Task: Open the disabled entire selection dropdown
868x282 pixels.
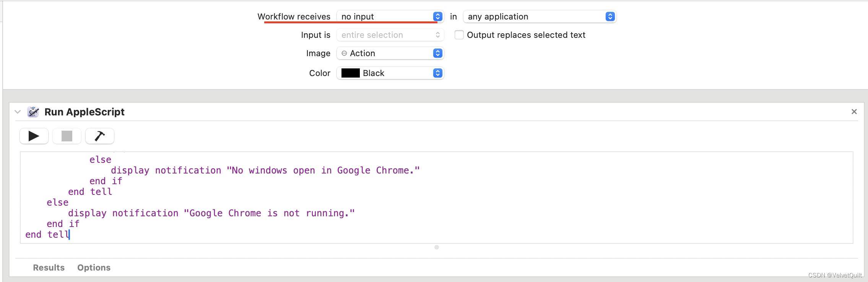Action: point(390,35)
